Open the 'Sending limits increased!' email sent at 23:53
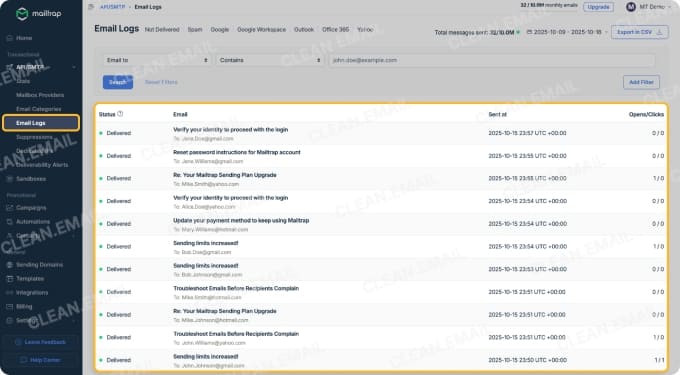680x375 pixels. tap(206, 266)
